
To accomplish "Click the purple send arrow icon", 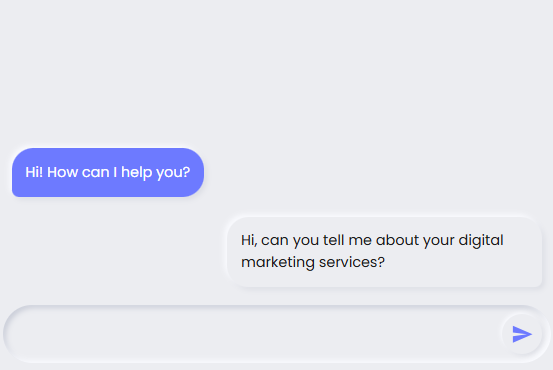I will (x=522, y=334).
